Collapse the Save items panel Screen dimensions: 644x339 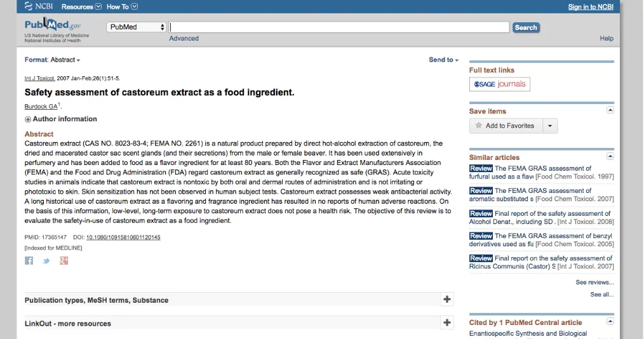610,110
